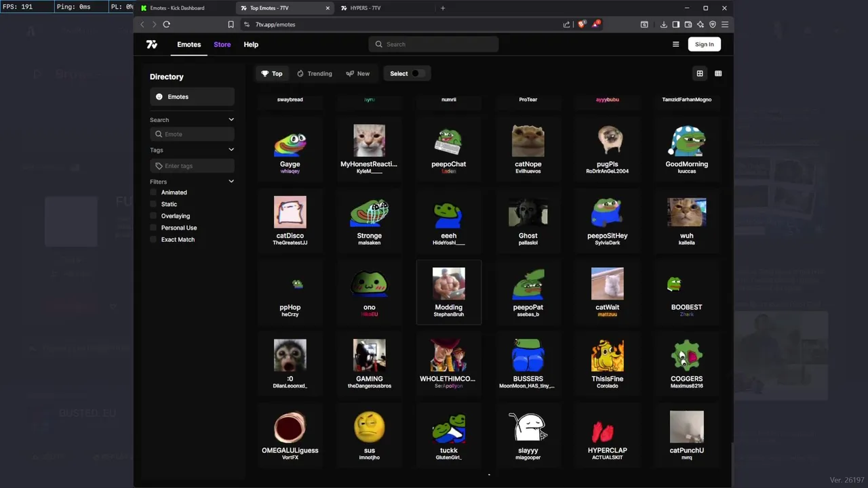
Task: Bookmark this page icon
Action: click(231, 24)
